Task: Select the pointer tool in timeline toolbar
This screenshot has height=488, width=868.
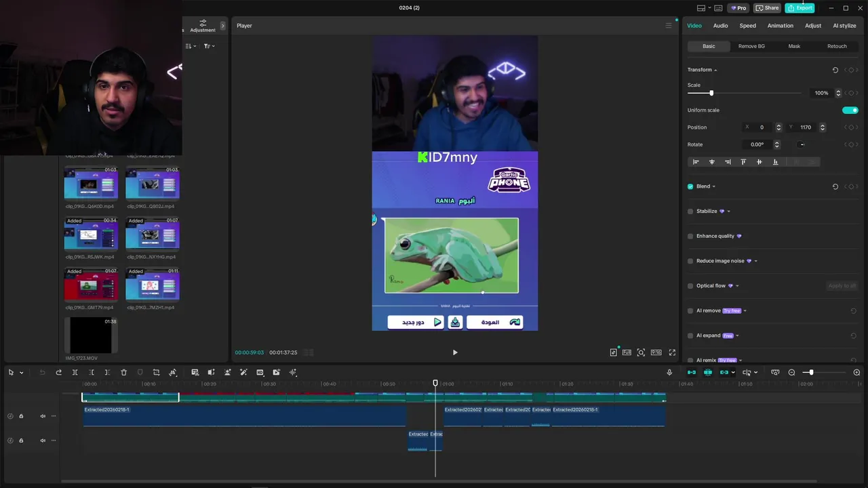Action: click(x=11, y=372)
